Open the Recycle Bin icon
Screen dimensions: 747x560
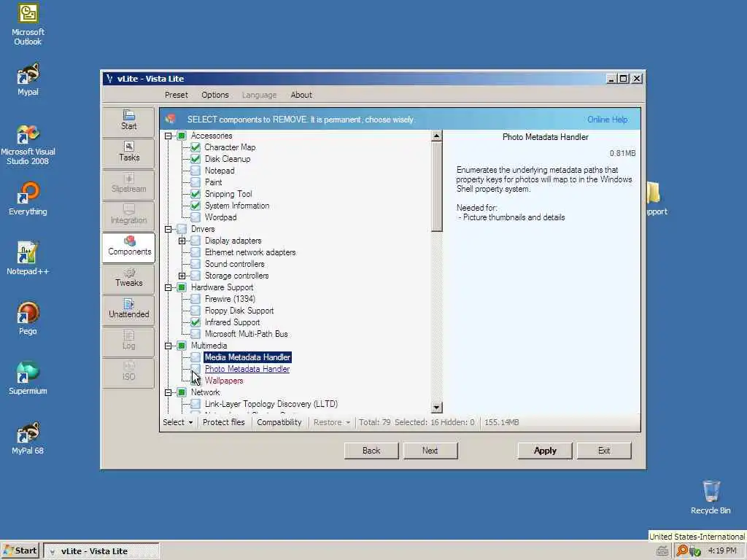(711, 497)
